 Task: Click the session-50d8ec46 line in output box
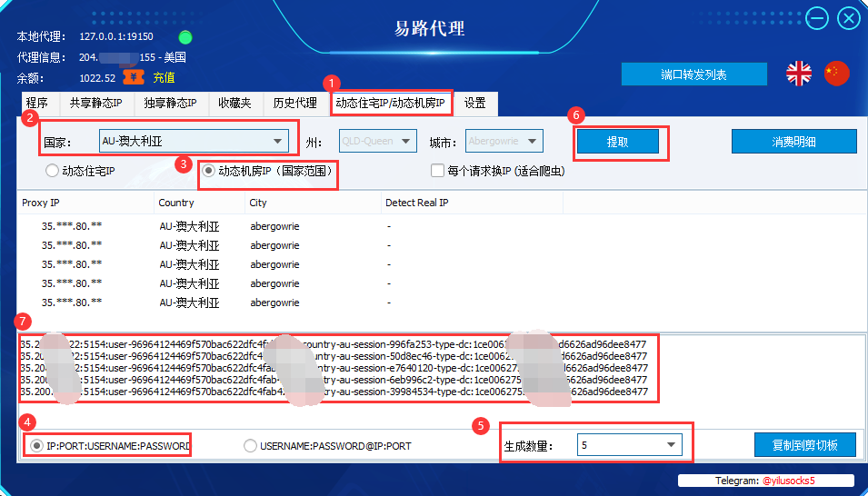tap(334, 356)
